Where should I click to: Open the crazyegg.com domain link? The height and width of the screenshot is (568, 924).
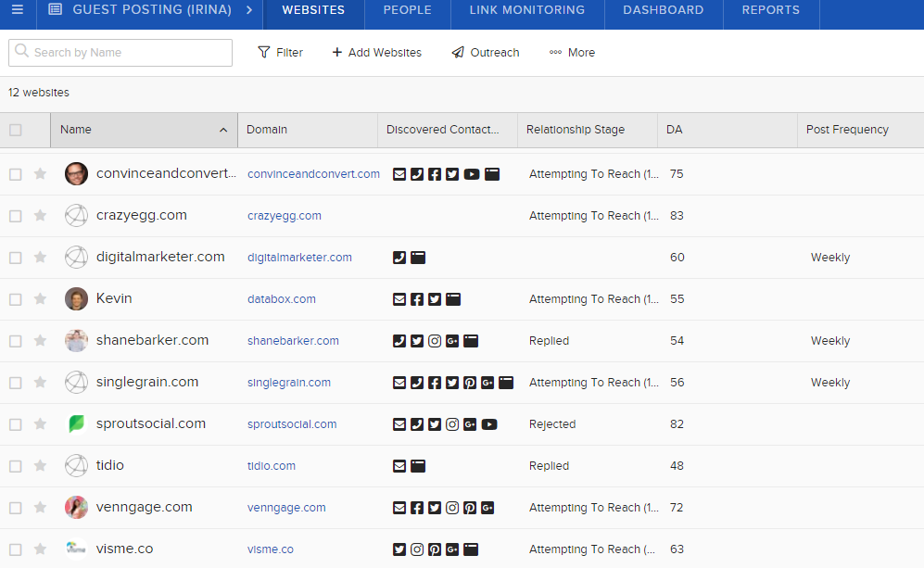(285, 216)
